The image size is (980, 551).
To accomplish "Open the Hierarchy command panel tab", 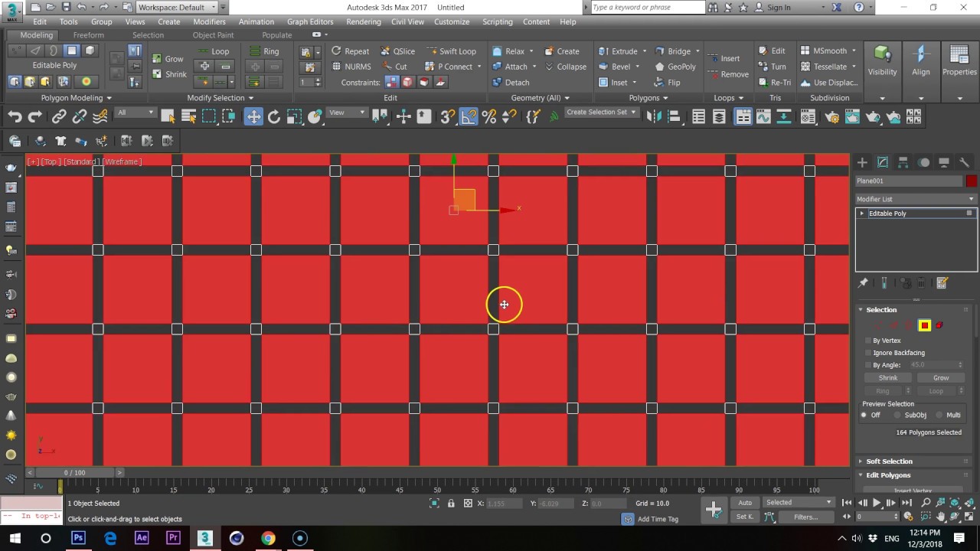I will [903, 162].
